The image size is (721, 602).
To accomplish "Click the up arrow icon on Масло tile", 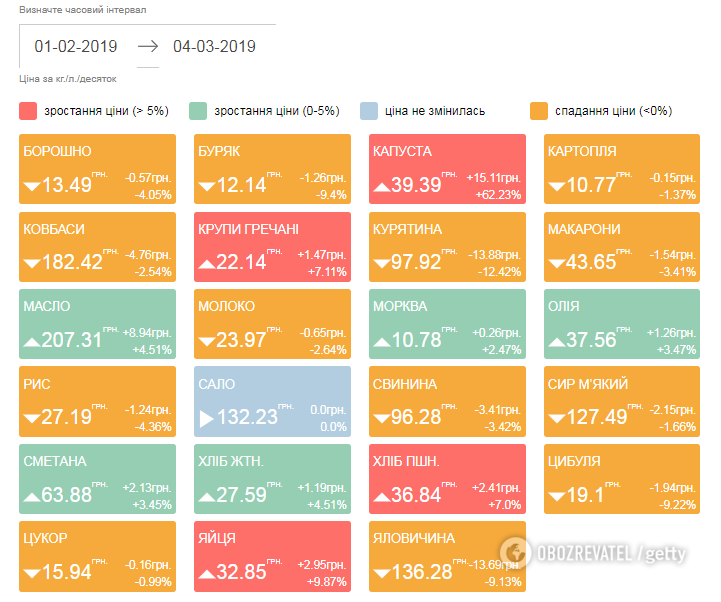I will [x=31, y=341].
